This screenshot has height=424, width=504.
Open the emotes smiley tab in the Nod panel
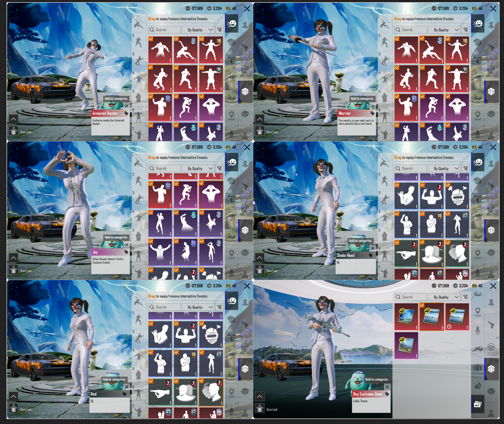click(232, 301)
